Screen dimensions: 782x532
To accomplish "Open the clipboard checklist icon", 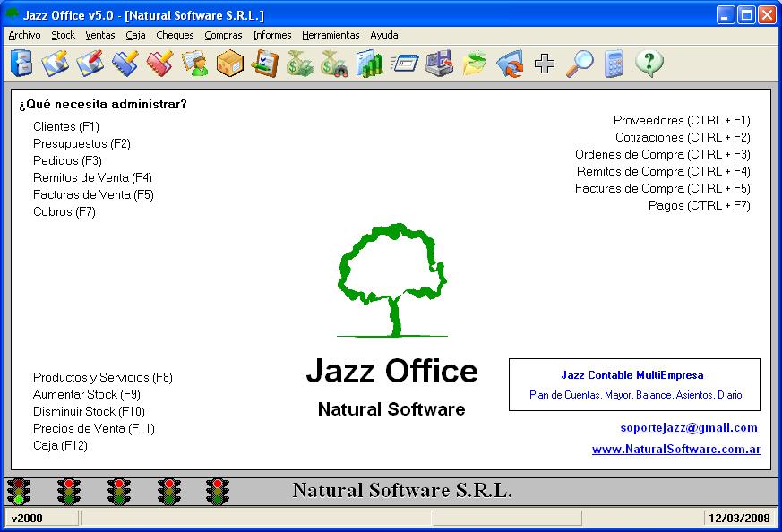I will coord(265,64).
